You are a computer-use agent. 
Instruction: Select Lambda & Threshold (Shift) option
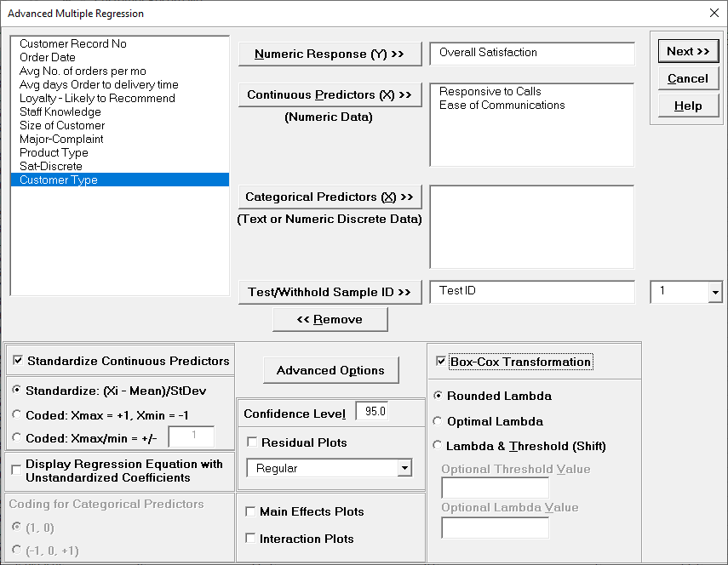click(437, 444)
